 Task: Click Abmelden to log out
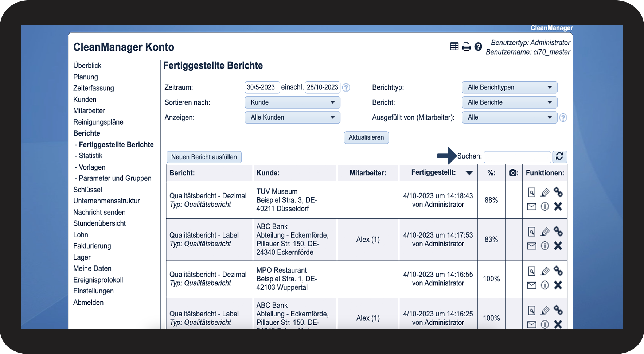coord(88,302)
